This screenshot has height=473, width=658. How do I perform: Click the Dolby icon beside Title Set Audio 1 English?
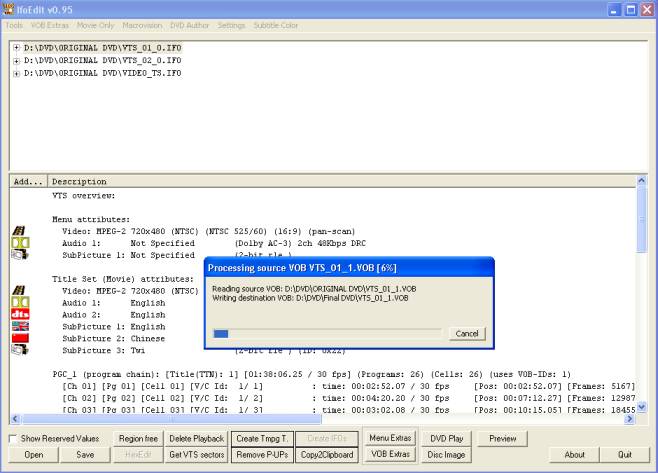pos(20,302)
